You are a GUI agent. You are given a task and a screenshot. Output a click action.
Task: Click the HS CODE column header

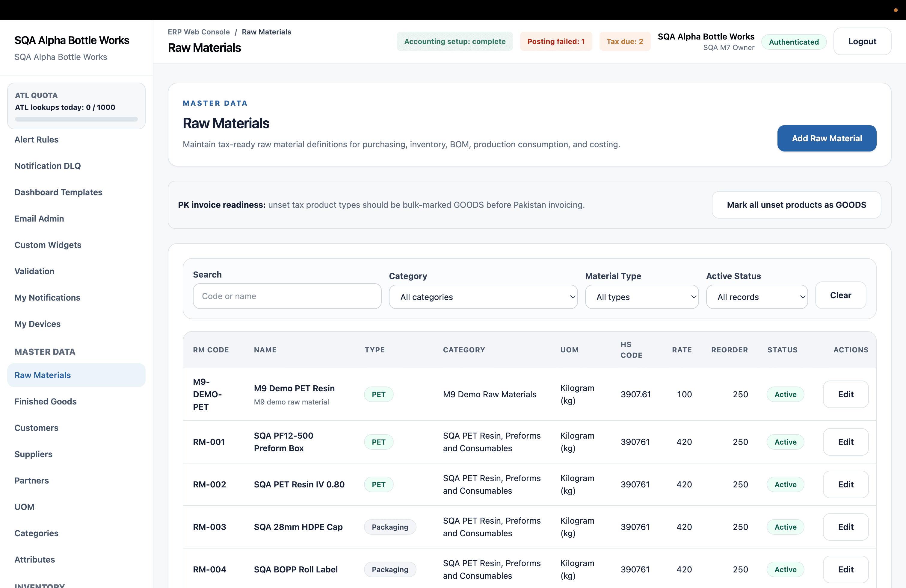(631, 350)
